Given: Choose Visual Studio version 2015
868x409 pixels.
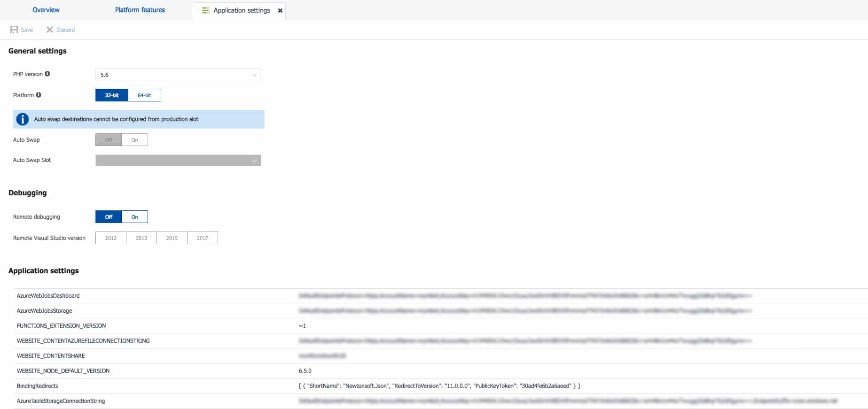Looking at the screenshot, I should (x=172, y=238).
